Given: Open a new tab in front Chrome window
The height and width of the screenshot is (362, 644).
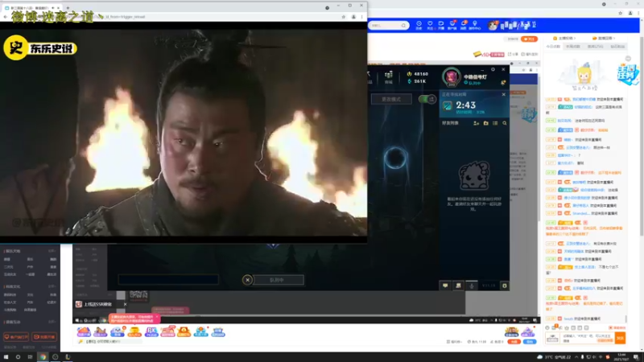Looking at the screenshot, I should coord(68,8).
